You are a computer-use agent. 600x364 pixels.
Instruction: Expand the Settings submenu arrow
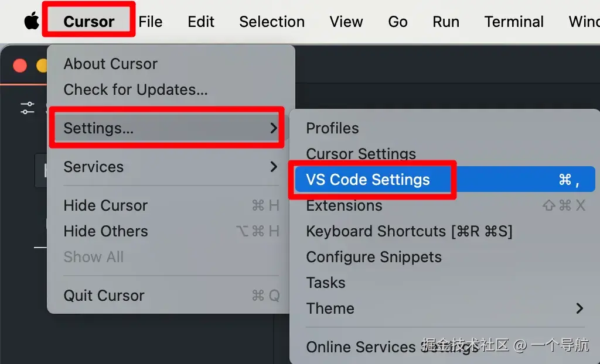pos(273,128)
